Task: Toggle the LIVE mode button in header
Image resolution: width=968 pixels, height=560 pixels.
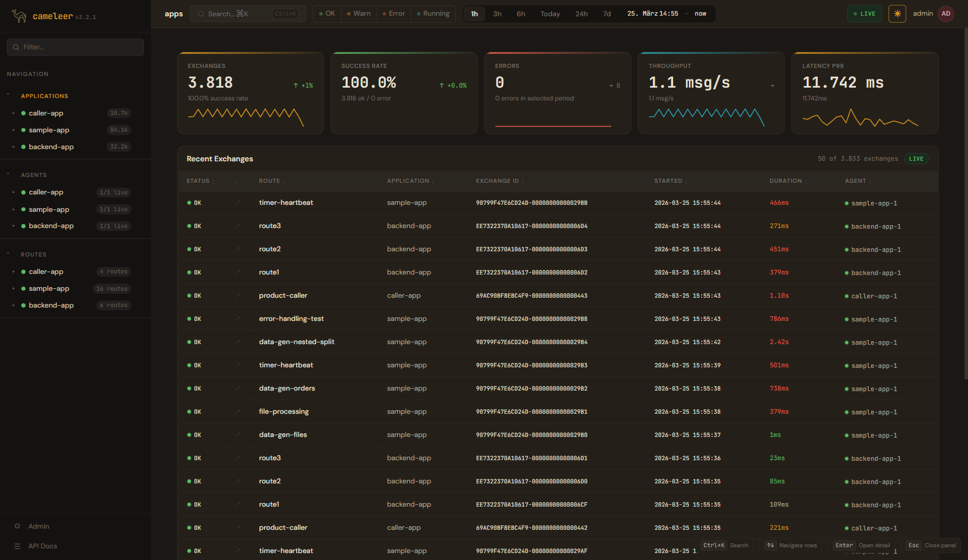Action: coord(864,13)
